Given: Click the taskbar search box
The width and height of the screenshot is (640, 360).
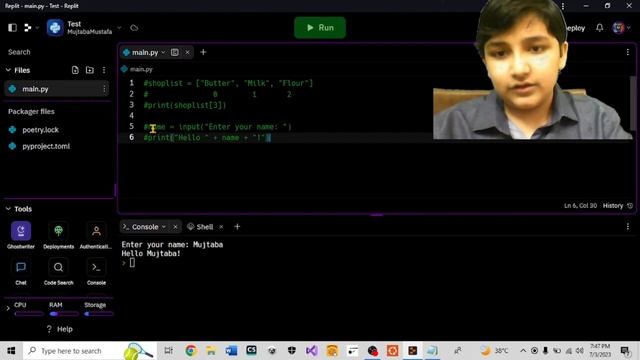Looking at the screenshot, I should click(x=90, y=351).
